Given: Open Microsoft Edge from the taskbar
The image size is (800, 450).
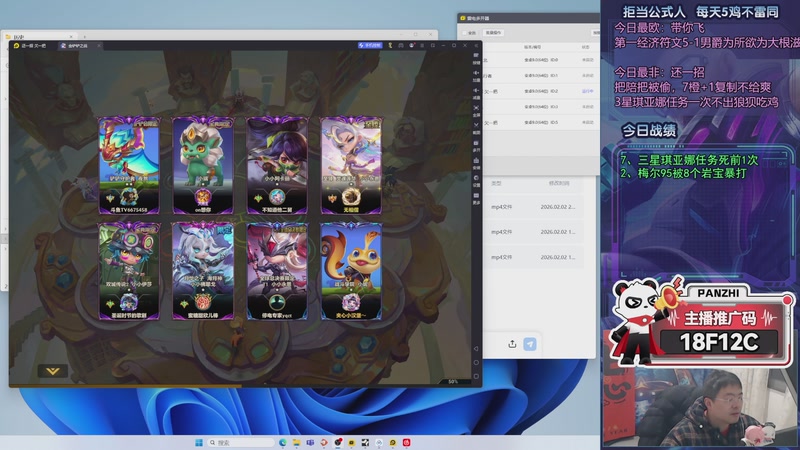Looking at the screenshot, I should (283, 442).
